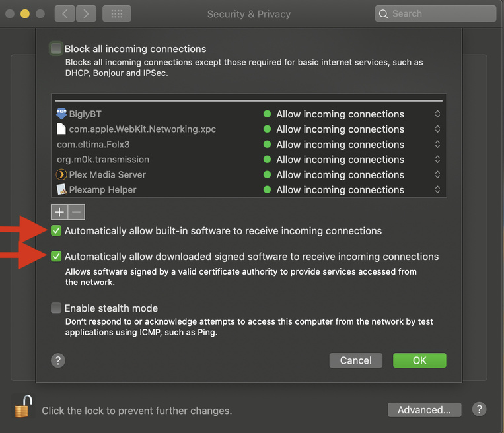Image resolution: width=504 pixels, height=433 pixels.
Task: Uncheck automatically allow built-in software
Action: click(x=56, y=231)
